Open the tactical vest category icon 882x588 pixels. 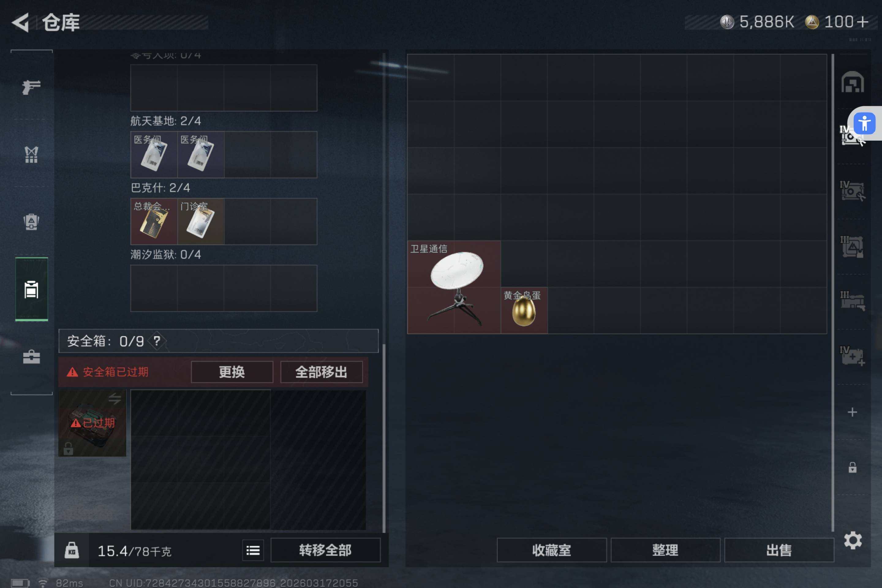[x=31, y=154]
